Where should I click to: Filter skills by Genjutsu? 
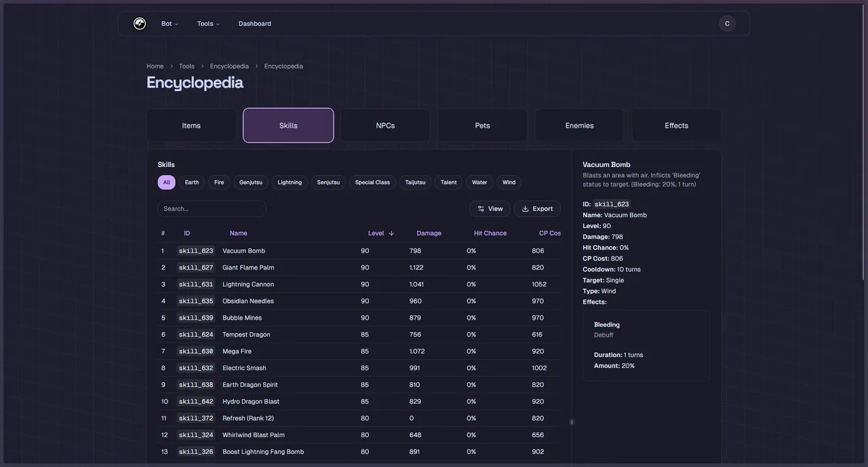(251, 183)
